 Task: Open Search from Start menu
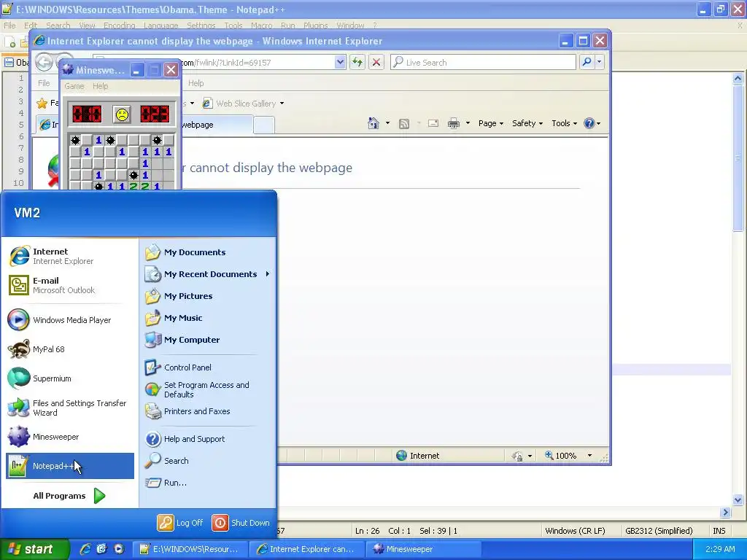coord(208,461)
